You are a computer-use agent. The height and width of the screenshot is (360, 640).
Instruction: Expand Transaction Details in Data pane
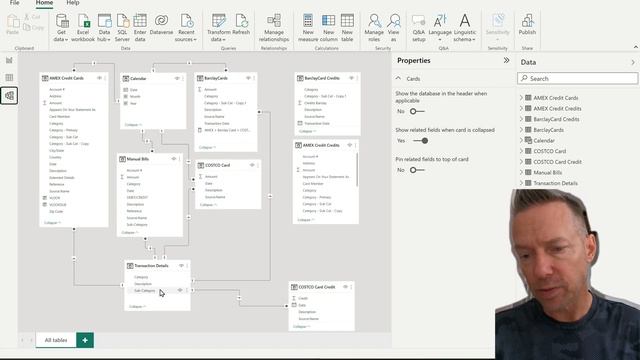point(521,183)
